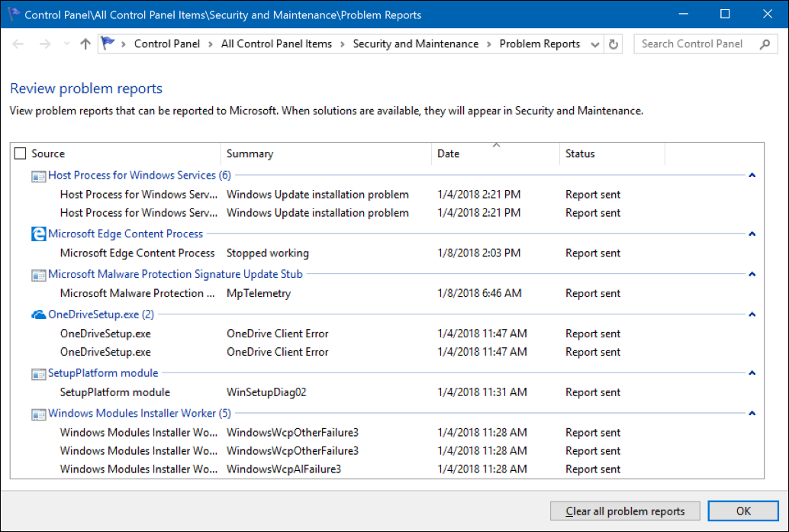Toggle the select-all checkbox beside Source
Screen dimensions: 789x532
(21, 153)
